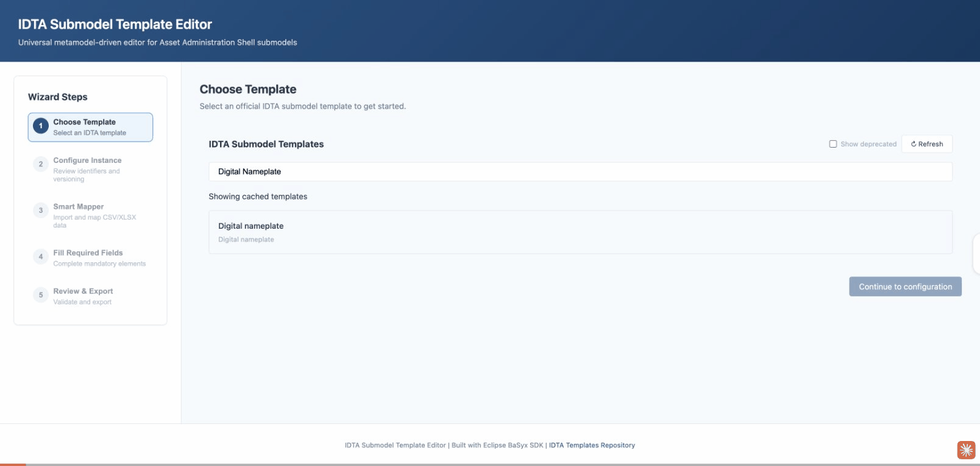This screenshot has width=980, height=466.
Task: Switch to the Smart Mapper step
Action: 78,207
